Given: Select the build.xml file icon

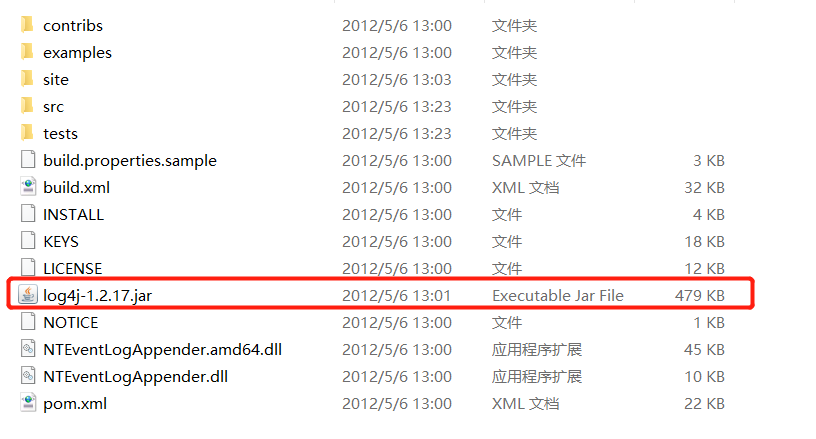Looking at the screenshot, I should 28,187.
